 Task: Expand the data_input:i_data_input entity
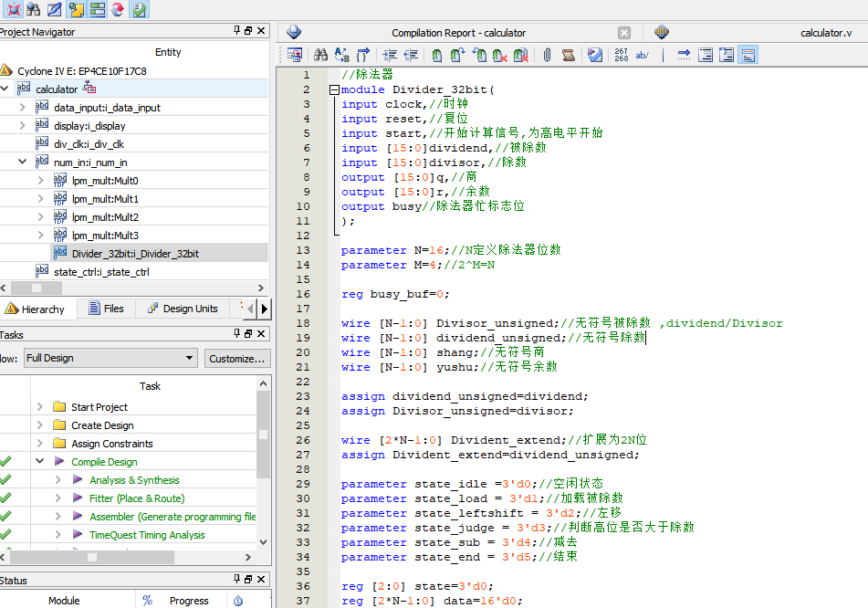pos(23,108)
